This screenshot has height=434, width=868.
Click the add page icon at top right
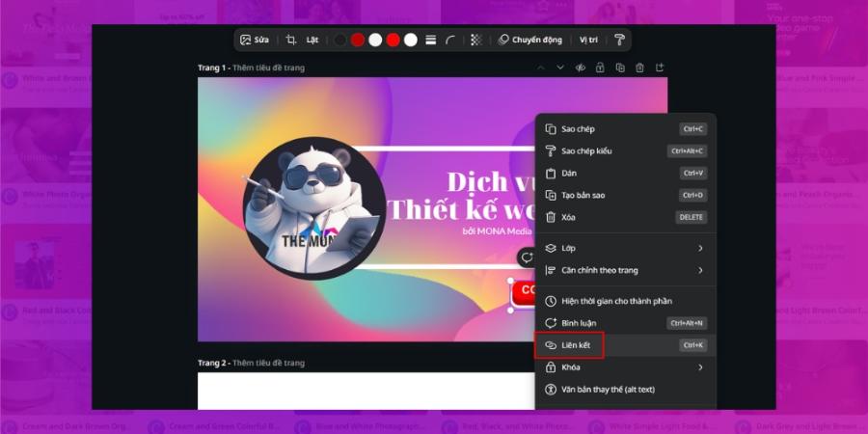(x=660, y=68)
